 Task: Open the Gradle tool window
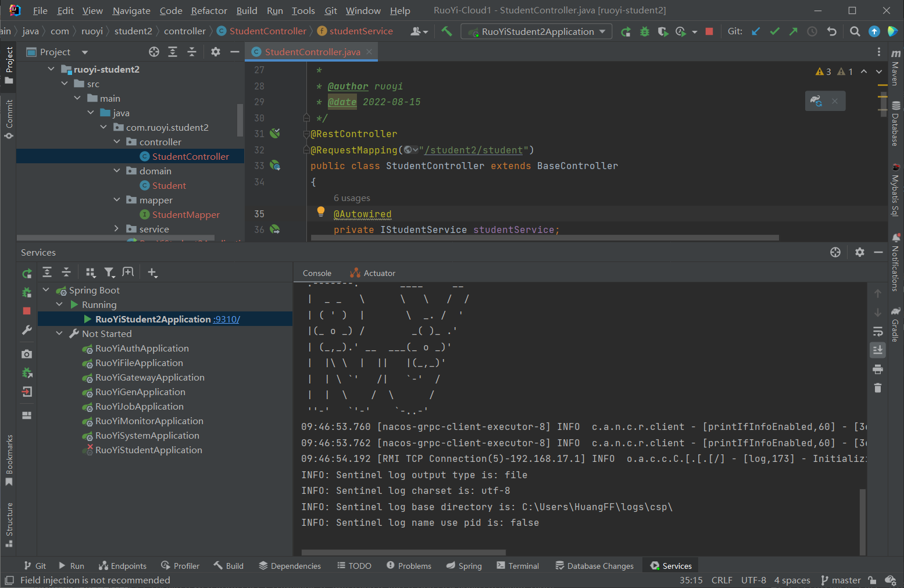pyautogui.click(x=896, y=324)
